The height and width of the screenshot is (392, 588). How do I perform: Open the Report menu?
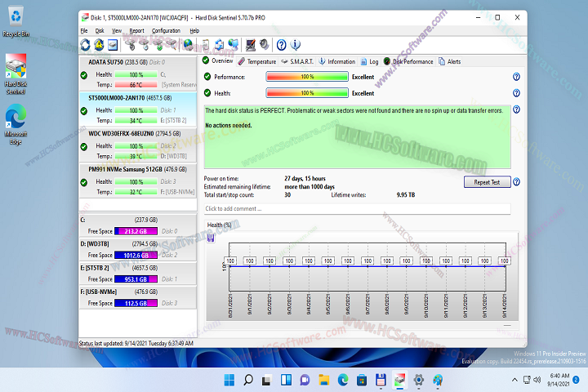136,31
